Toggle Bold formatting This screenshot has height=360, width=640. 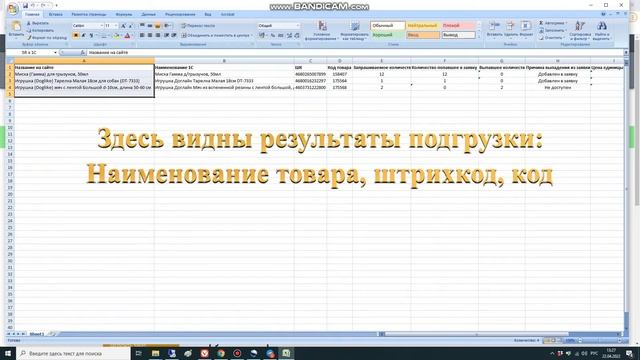(76, 36)
